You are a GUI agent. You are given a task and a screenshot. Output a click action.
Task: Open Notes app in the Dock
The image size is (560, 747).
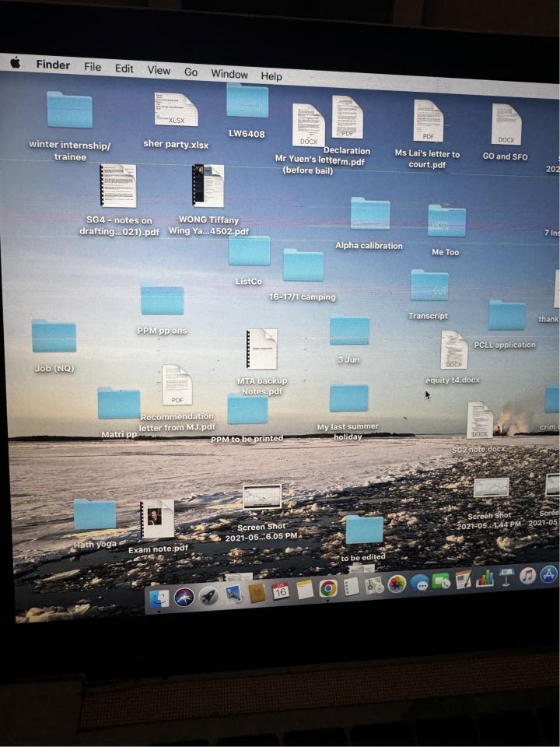pos(305,590)
